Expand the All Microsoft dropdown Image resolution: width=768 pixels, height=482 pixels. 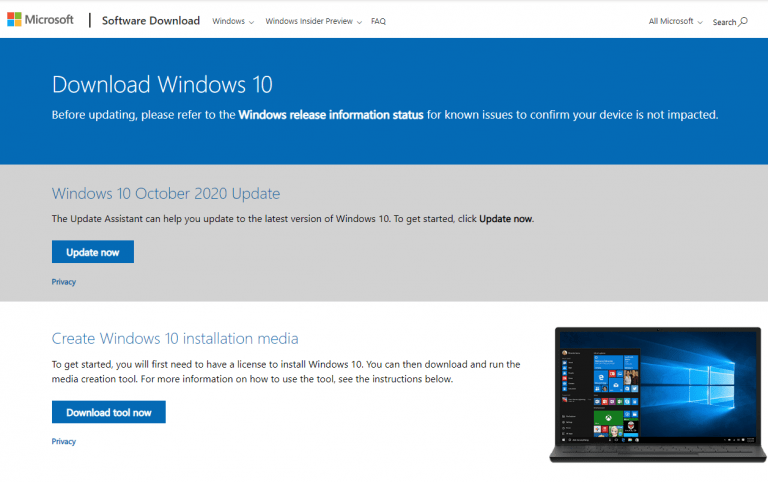coord(675,21)
